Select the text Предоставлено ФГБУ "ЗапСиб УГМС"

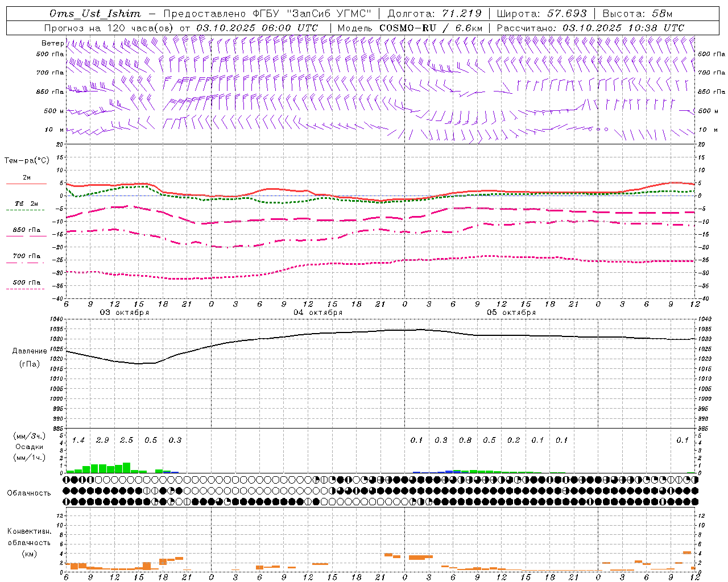(267, 14)
